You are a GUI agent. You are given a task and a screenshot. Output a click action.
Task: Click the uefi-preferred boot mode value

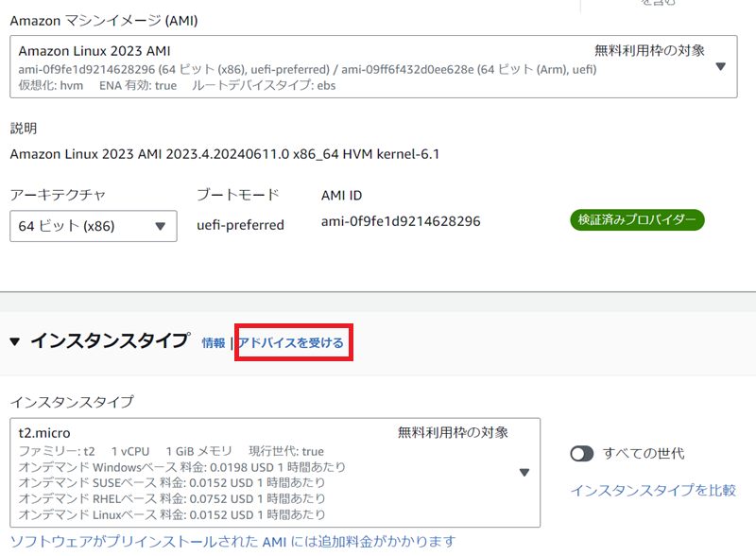(240, 225)
